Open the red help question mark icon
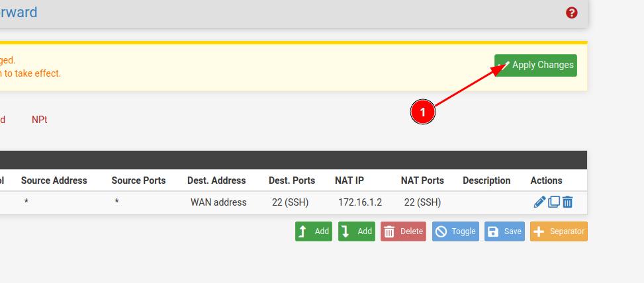644x283 pixels. pyautogui.click(x=572, y=13)
